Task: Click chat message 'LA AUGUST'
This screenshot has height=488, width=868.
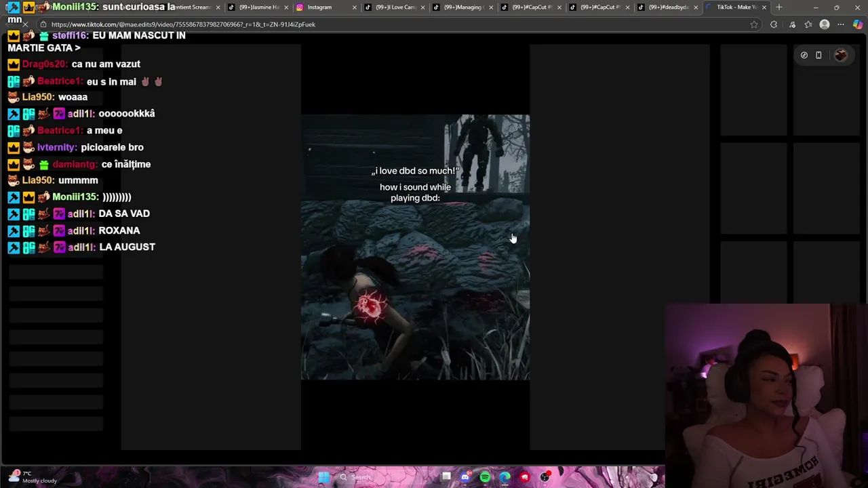Action: point(127,247)
